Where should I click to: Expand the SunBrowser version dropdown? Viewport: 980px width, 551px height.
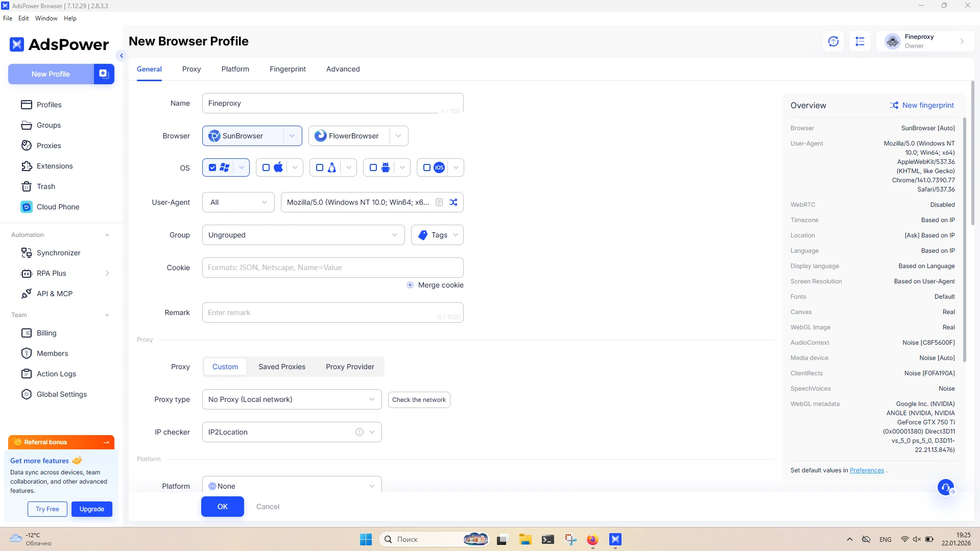tap(292, 136)
